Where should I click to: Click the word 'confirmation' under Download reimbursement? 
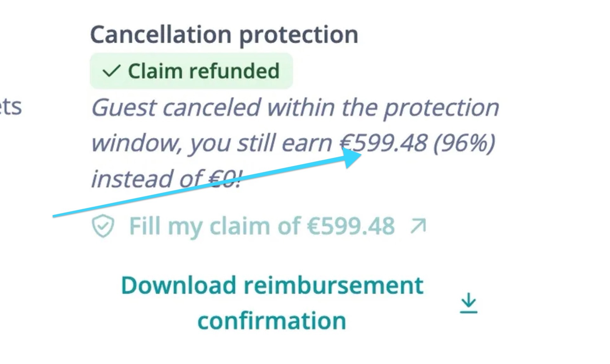pos(272,321)
